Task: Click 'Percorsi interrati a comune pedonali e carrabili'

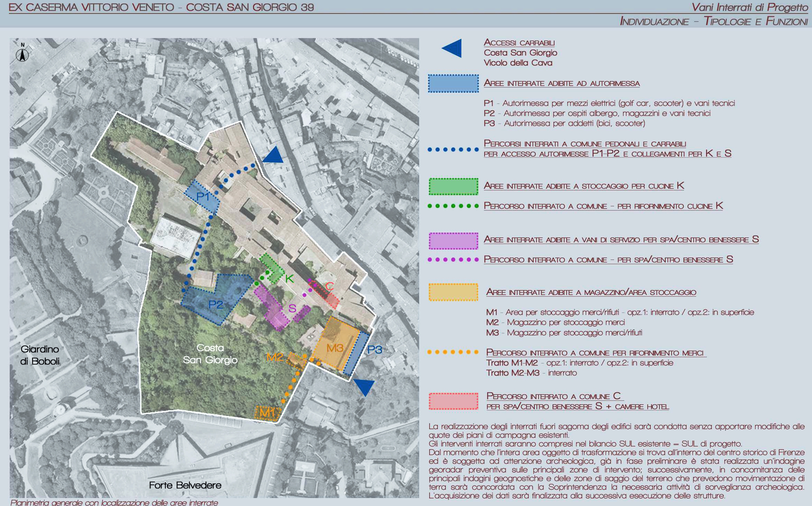Action: (x=585, y=144)
